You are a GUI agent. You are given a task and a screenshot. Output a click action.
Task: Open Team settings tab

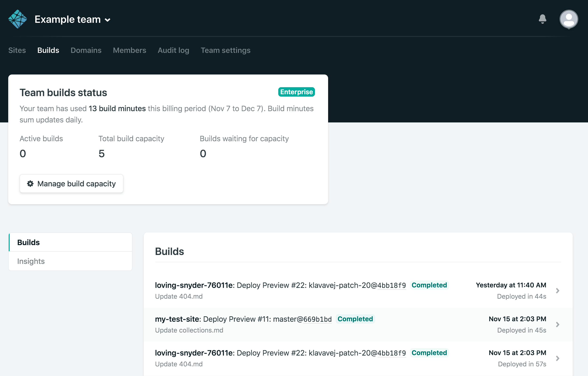(226, 50)
